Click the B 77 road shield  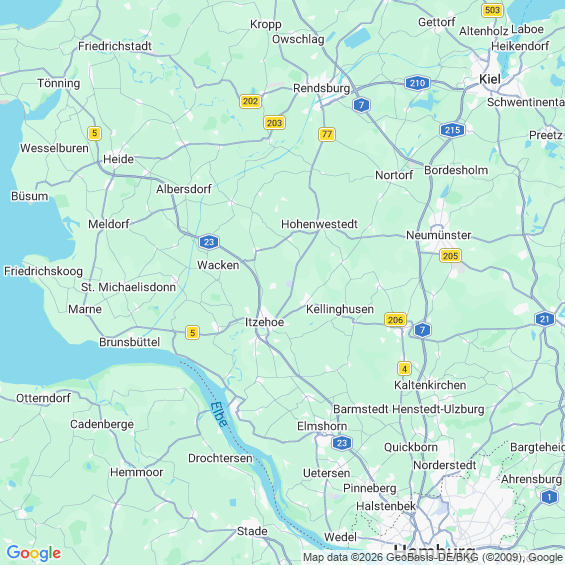point(327,134)
